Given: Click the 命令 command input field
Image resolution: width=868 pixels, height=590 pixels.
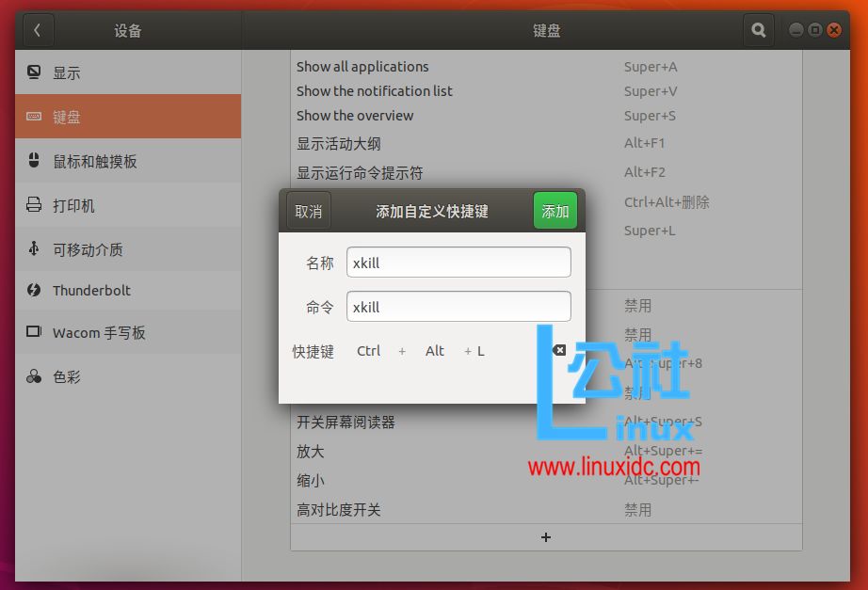Looking at the screenshot, I should 458,306.
